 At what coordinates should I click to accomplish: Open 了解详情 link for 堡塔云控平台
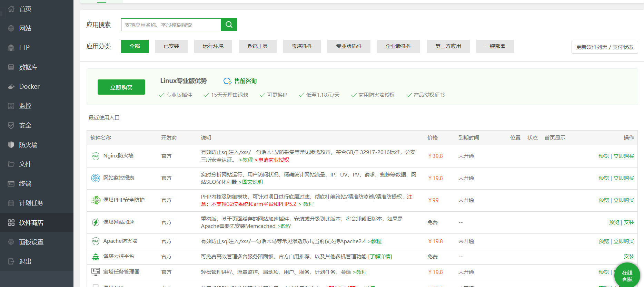point(380,257)
